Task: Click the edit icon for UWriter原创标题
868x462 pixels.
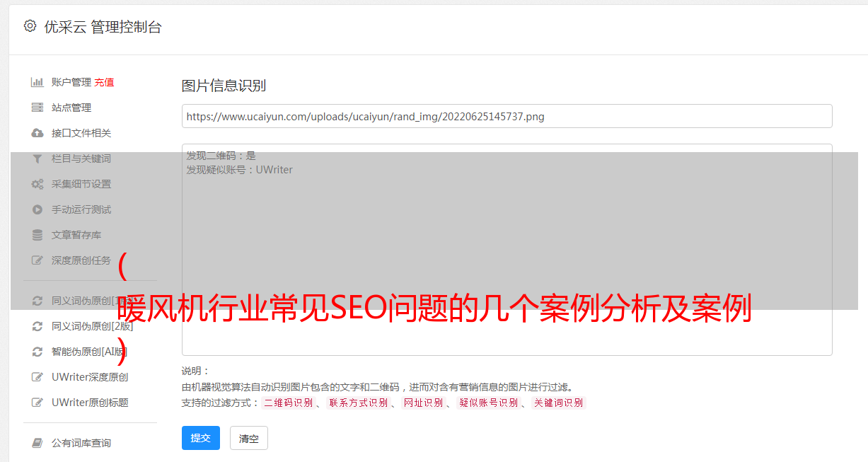Action: click(x=37, y=403)
